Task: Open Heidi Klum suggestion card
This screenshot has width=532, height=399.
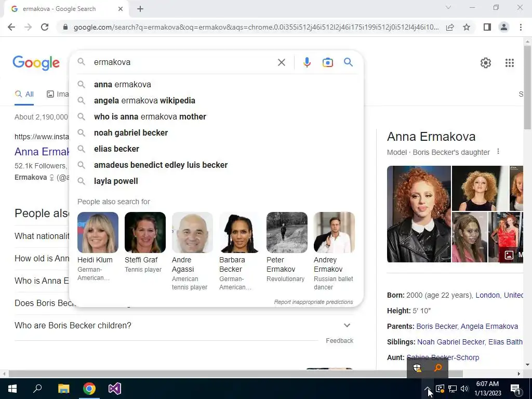Action: coord(98,247)
